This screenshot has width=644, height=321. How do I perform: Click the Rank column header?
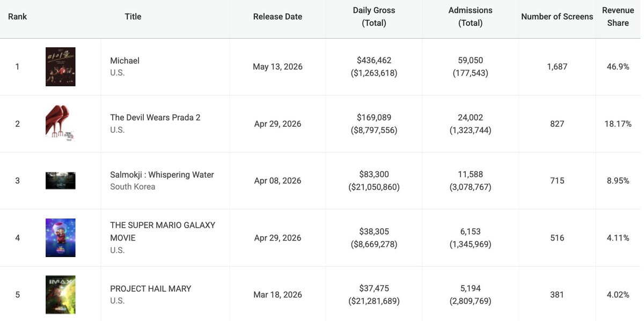18,17
